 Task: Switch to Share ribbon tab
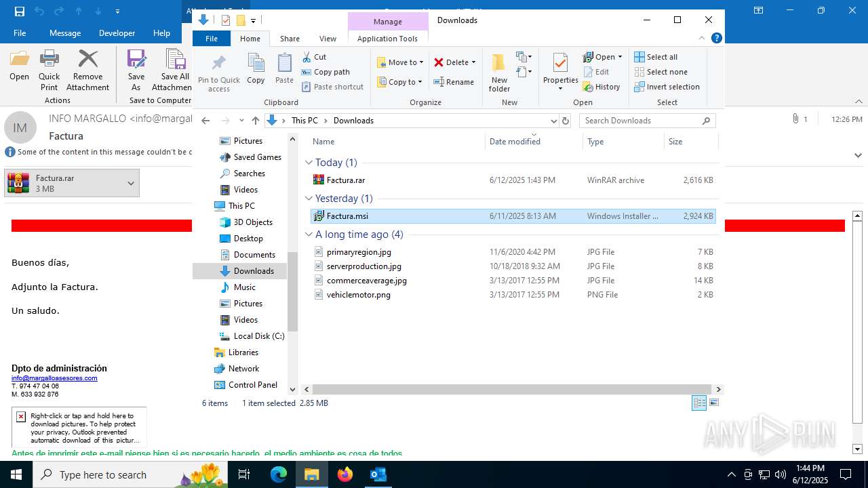click(x=290, y=39)
